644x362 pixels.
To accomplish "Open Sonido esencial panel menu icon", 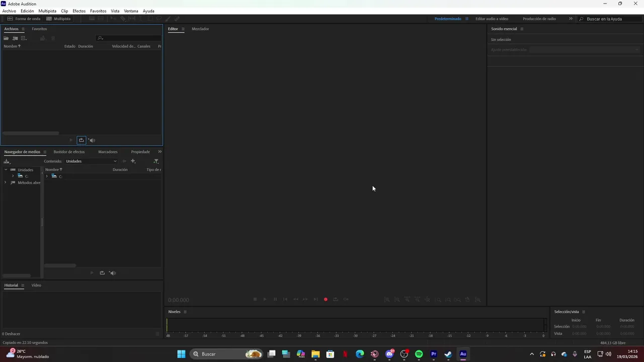I will click(x=522, y=29).
